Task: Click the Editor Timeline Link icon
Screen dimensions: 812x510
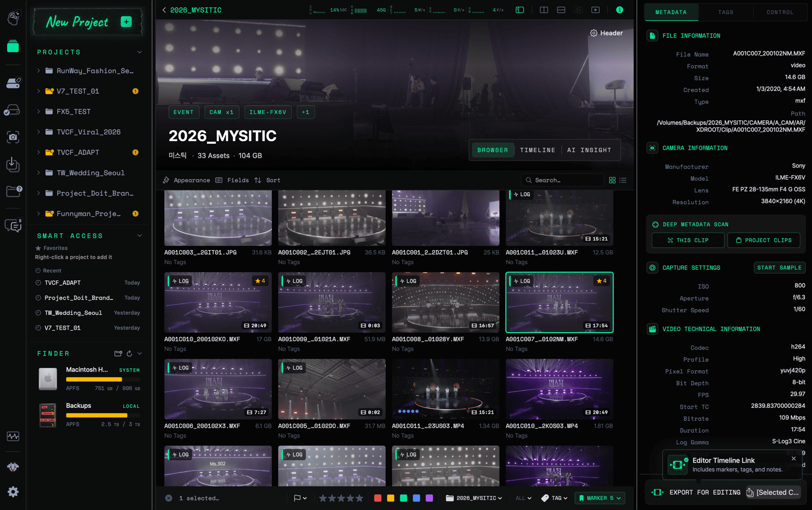Action: coord(678,464)
